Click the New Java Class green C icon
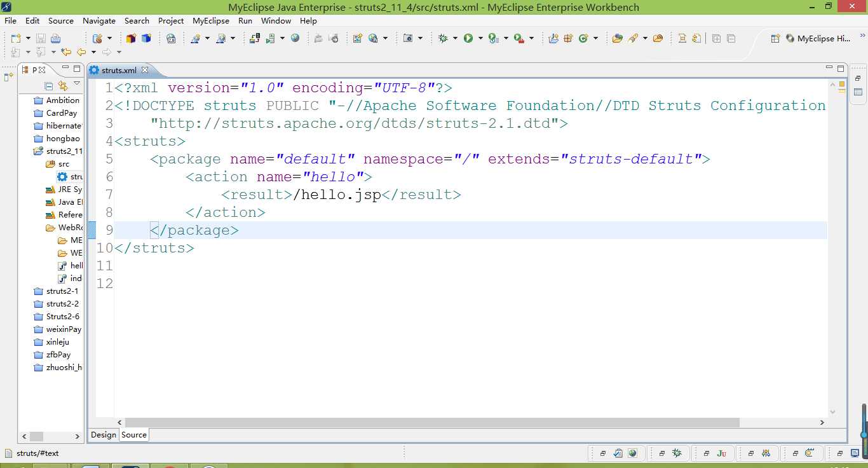 pyautogui.click(x=584, y=38)
